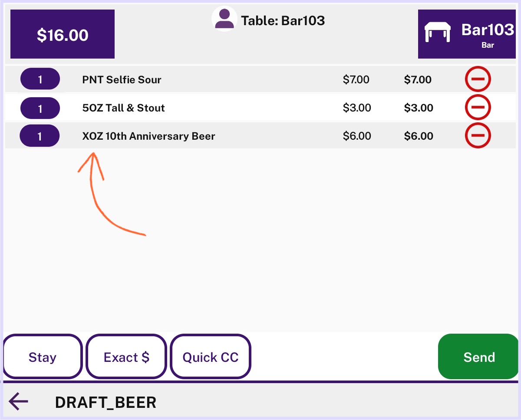Tap quantity badge for 5OZ Tall & Stout
This screenshot has width=521, height=420.
point(40,108)
